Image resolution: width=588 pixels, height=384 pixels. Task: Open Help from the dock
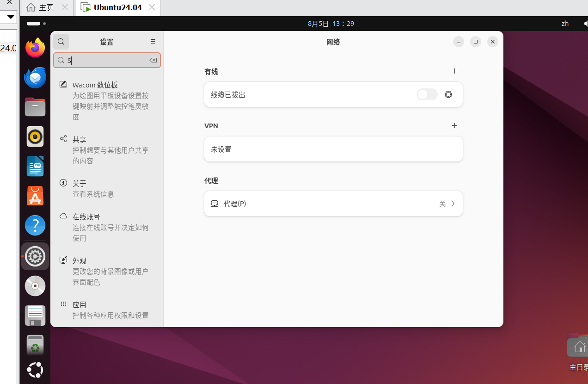(35, 226)
